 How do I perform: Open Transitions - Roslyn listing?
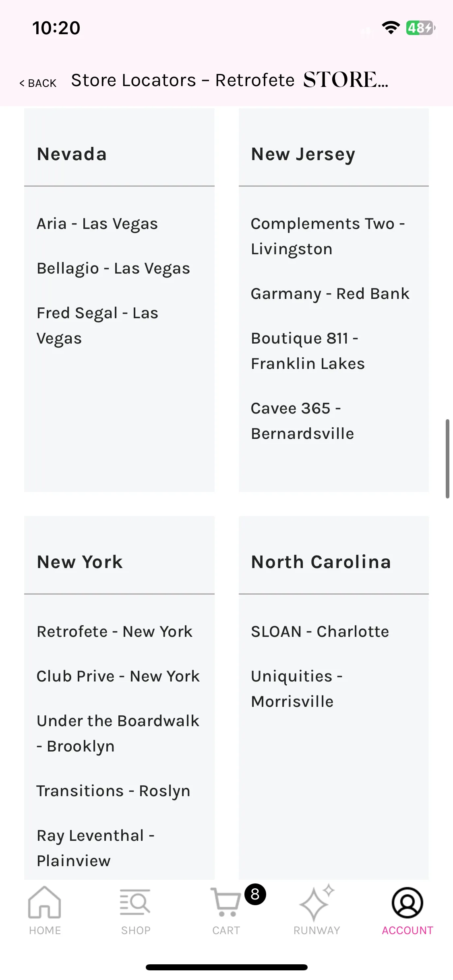tap(113, 791)
